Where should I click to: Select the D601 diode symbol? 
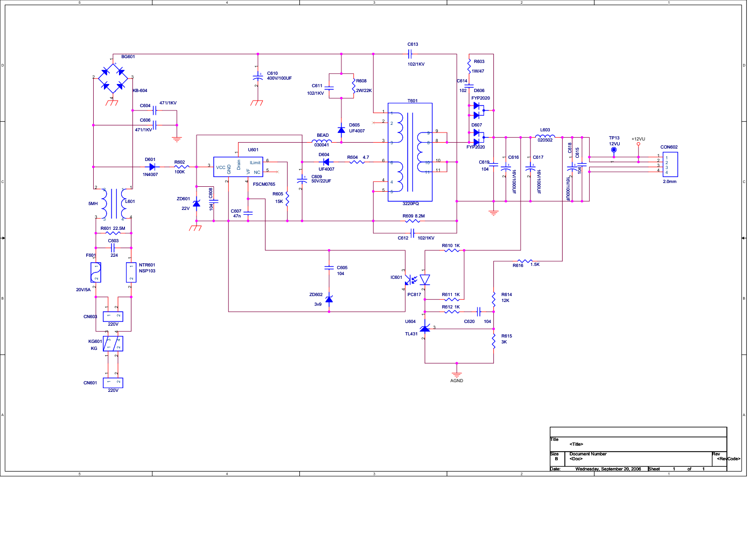(152, 167)
